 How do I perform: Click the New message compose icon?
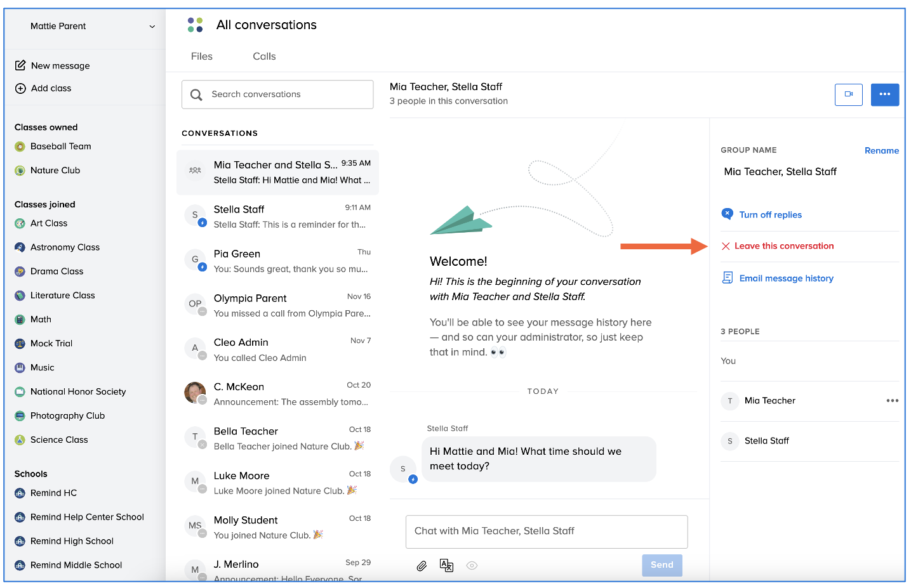coord(20,65)
